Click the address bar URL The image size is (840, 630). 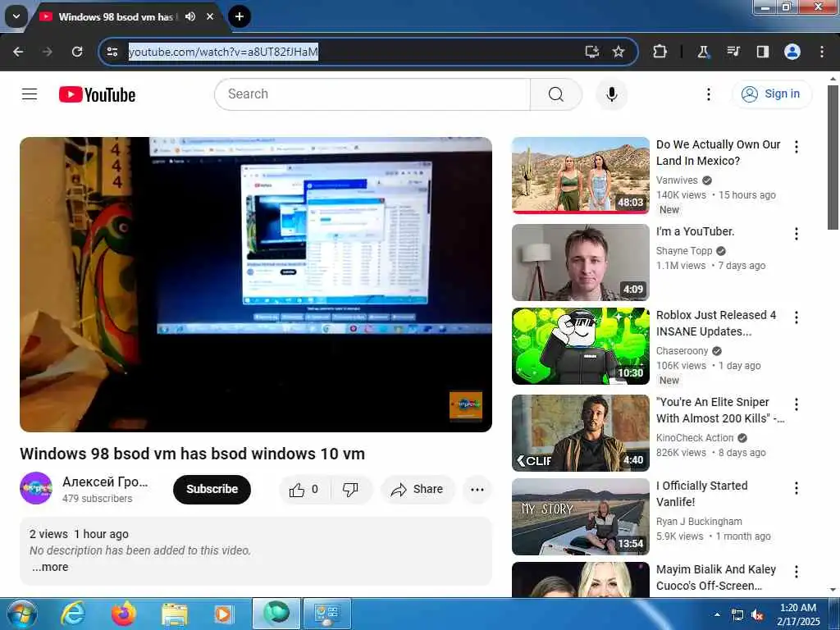coord(223,52)
